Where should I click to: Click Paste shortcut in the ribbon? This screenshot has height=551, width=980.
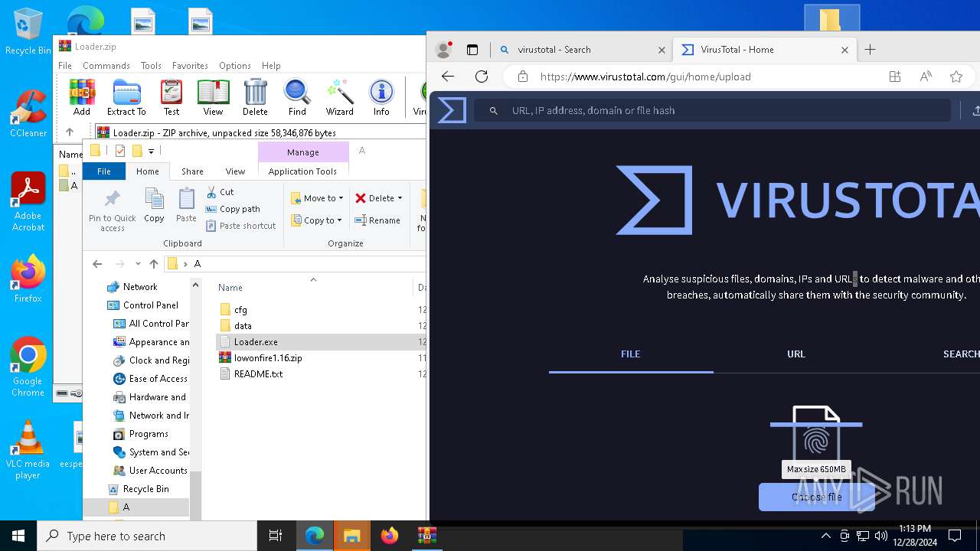tap(240, 226)
